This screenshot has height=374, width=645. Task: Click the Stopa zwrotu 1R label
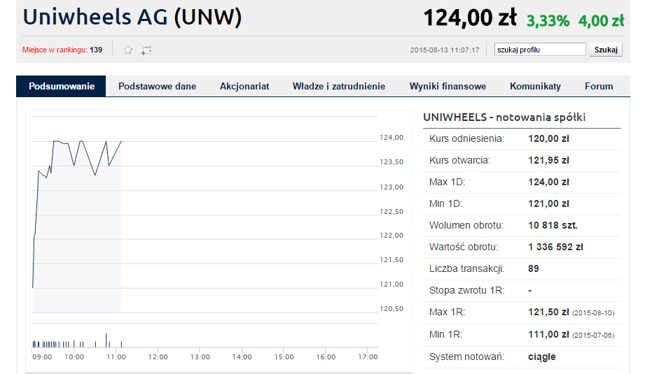pos(466,290)
